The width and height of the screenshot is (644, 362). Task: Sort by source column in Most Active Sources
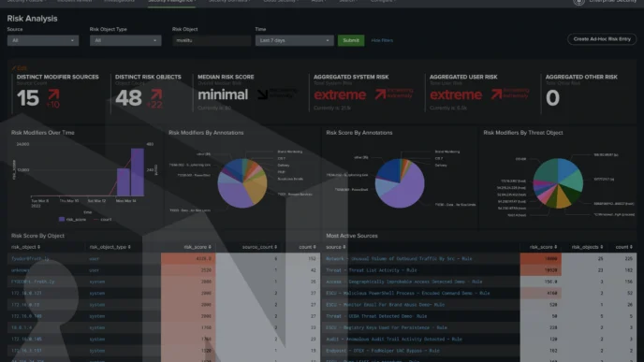pos(336,247)
